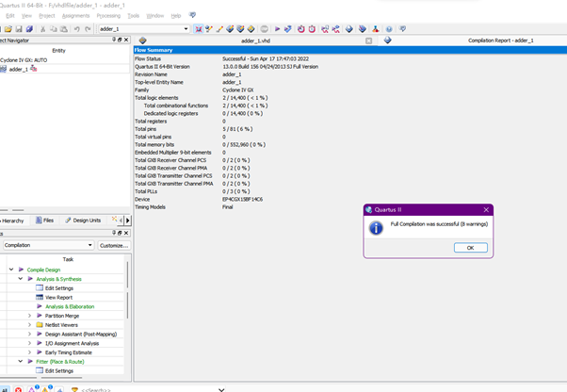Click the first red clock timing icon
The height and width of the screenshot is (392, 567).
click(300, 29)
